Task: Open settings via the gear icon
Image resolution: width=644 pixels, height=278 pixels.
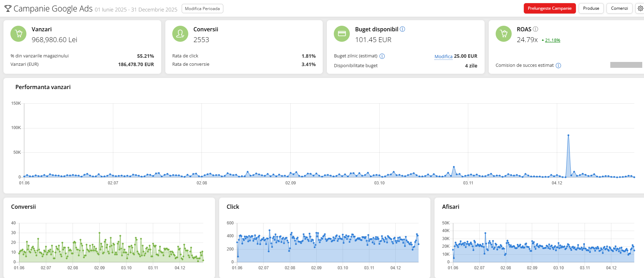Action: (640, 8)
